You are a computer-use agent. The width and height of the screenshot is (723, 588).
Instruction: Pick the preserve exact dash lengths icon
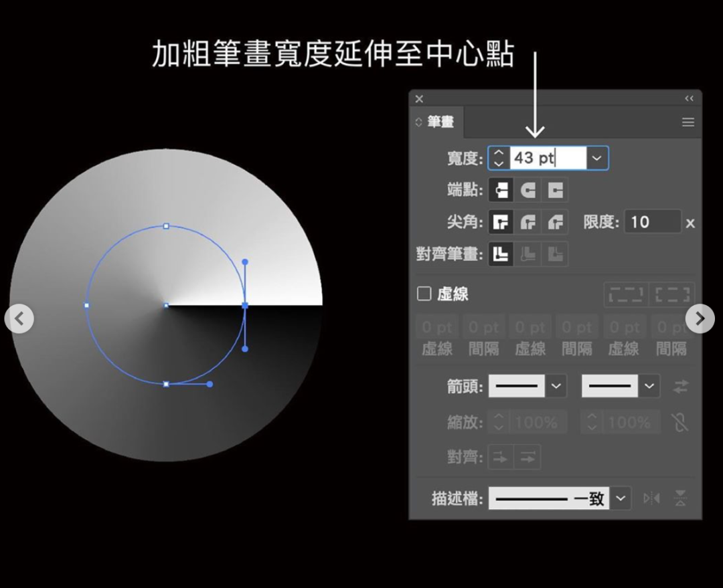[626, 294]
